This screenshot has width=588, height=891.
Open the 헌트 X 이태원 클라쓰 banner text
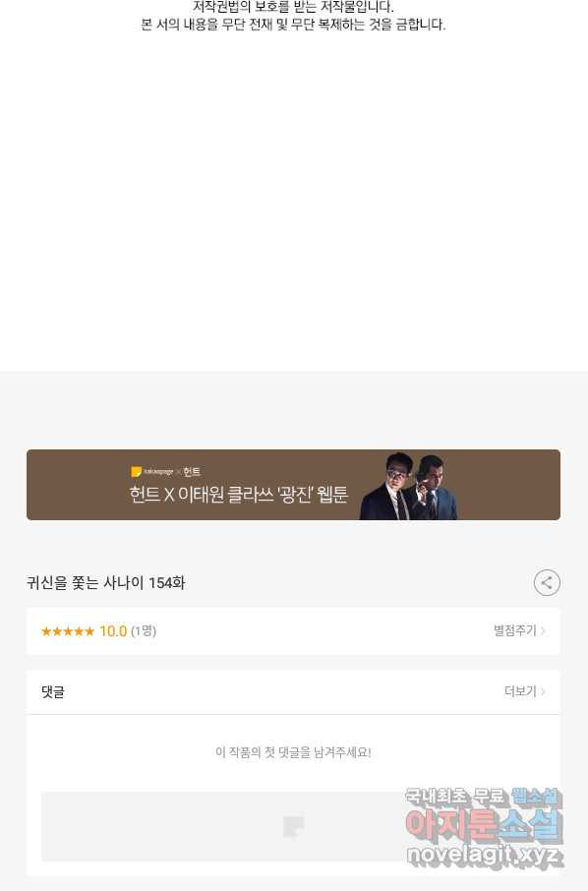[x=238, y=494]
